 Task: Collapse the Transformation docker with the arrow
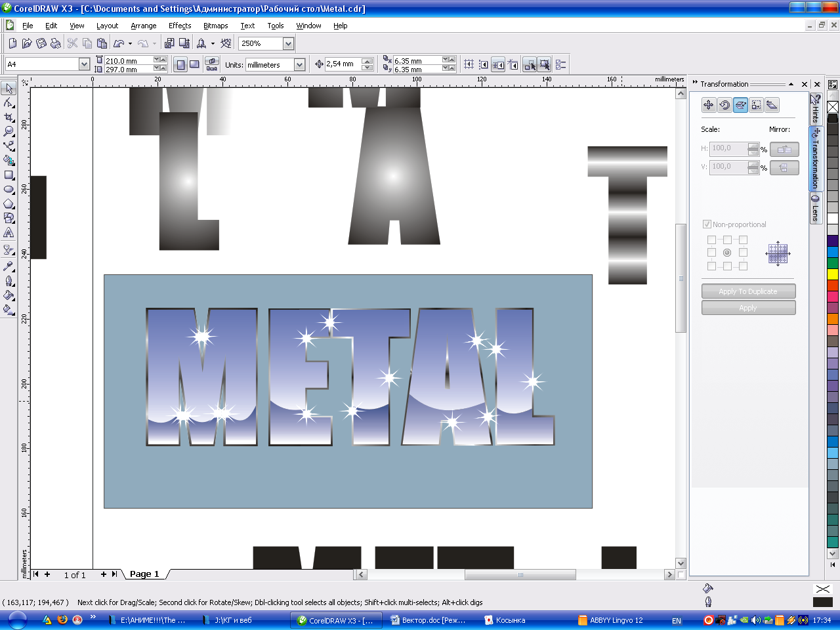[791, 84]
